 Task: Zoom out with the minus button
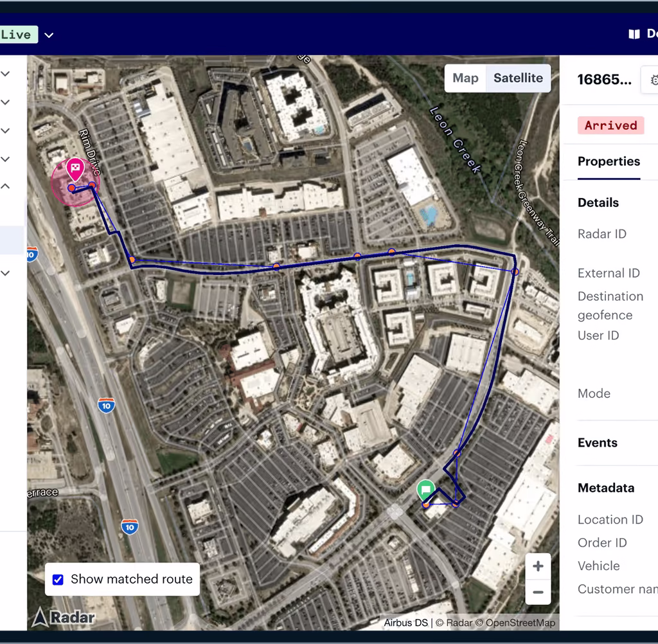click(x=538, y=592)
